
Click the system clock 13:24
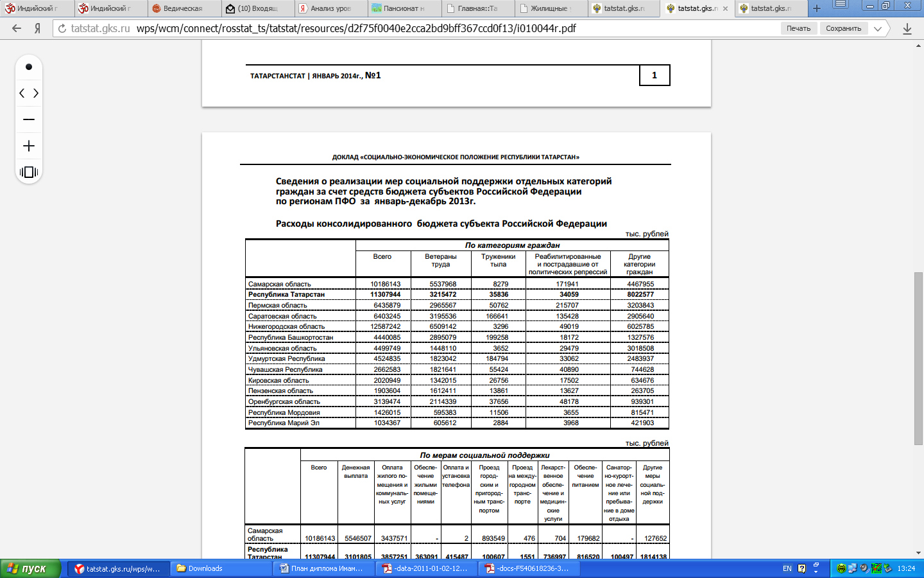pos(906,568)
